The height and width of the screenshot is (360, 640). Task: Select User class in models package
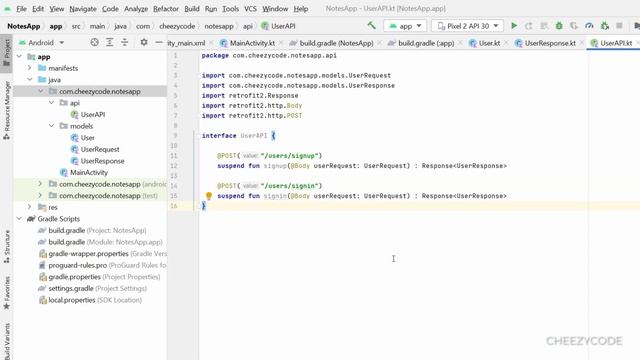82,138
